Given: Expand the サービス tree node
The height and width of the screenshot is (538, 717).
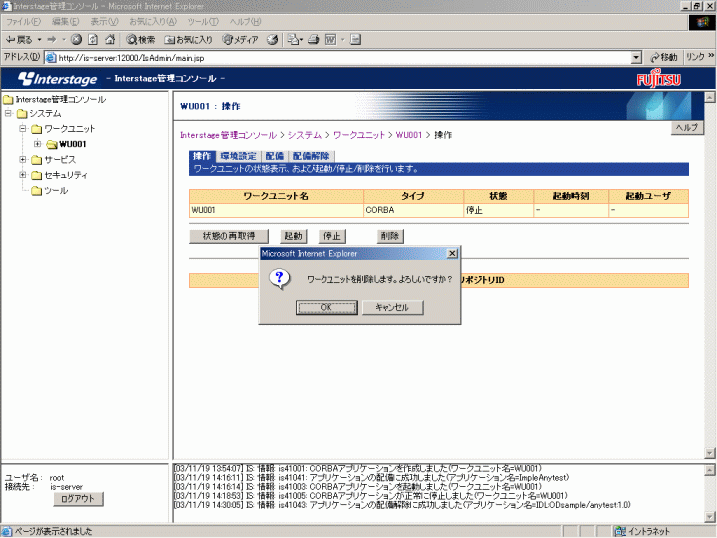Looking at the screenshot, I should pos(23,160).
